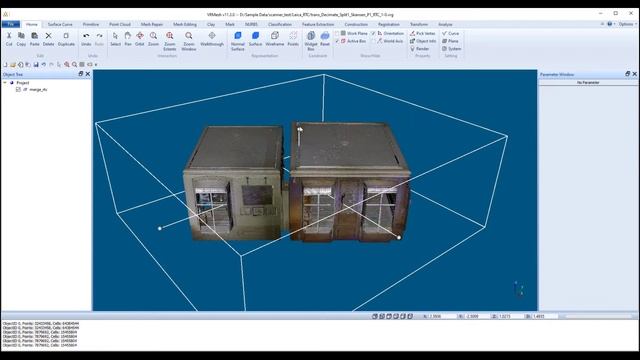Switch to the Feature Extraction tab
This screenshot has height=360, width=640.
pyautogui.click(x=318, y=24)
